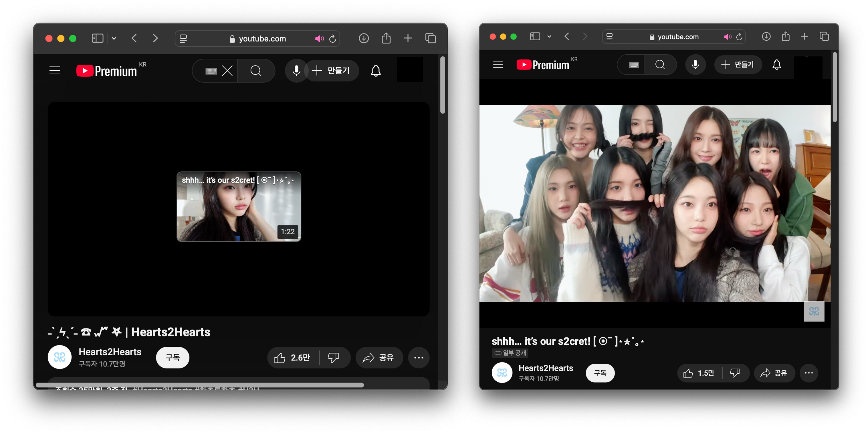Clear search text with X in left window
Image resolution: width=868 pixels, height=434 pixels.
coord(227,70)
